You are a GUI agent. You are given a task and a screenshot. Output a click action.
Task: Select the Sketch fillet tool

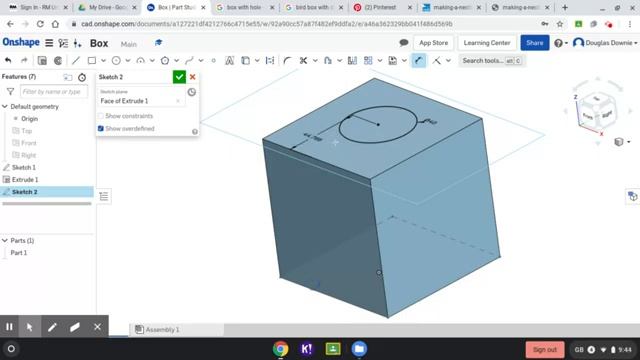[x=287, y=60]
